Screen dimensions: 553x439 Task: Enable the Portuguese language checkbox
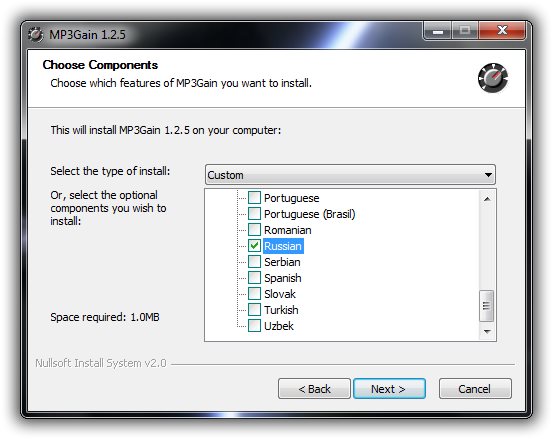pos(254,198)
